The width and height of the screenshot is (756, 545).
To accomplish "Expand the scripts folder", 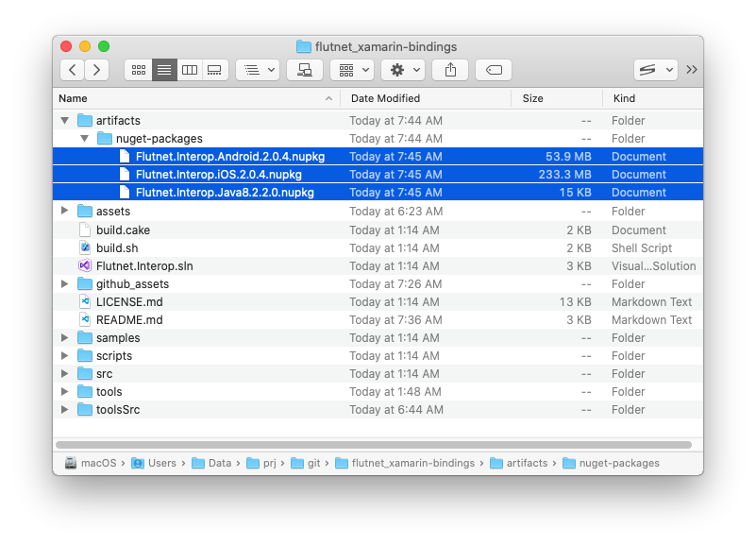I will pyautogui.click(x=64, y=355).
